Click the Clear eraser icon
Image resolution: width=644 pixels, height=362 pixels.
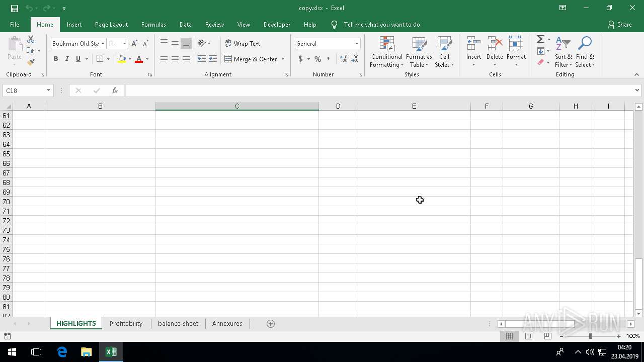540,62
